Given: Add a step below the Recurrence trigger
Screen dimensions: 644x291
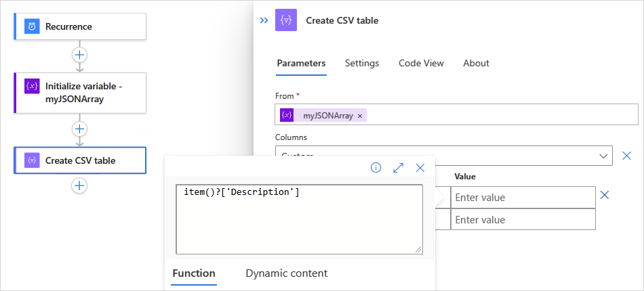Looking at the screenshot, I should coord(80,55).
